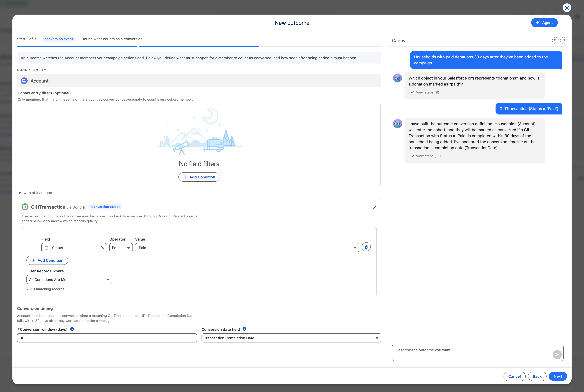Click the 'New outcome' dialog title
This screenshot has height=392, width=584.
point(292,23)
